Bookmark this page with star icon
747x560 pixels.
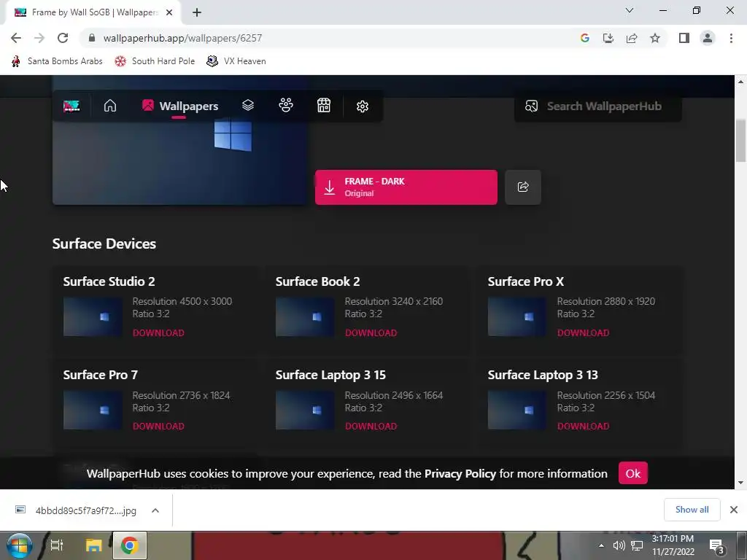tap(655, 38)
